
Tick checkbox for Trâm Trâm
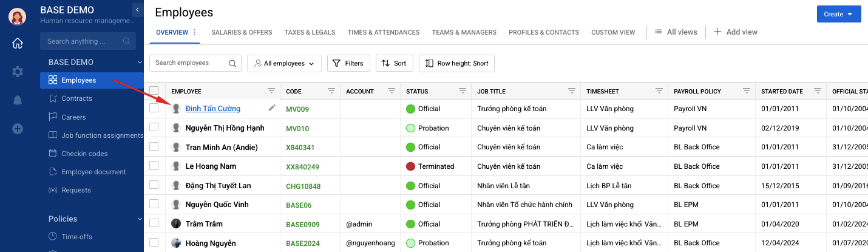[x=154, y=223]
